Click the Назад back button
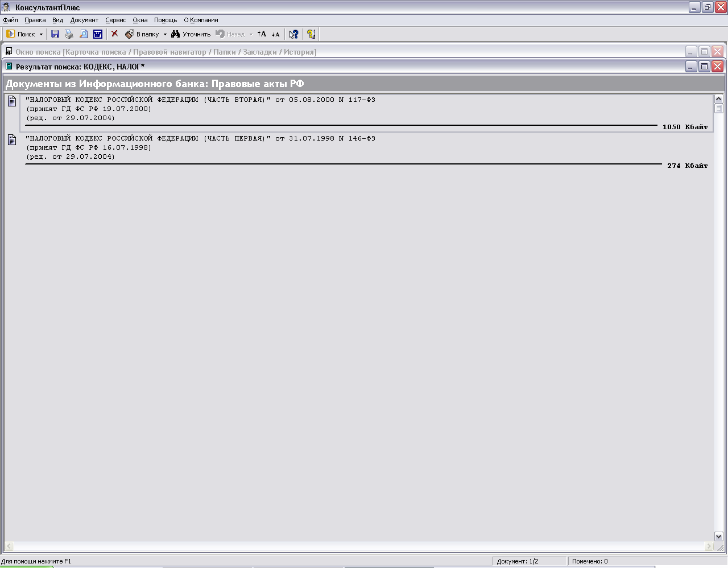Viewport: 728px width, 568px height. coord(230,34)
